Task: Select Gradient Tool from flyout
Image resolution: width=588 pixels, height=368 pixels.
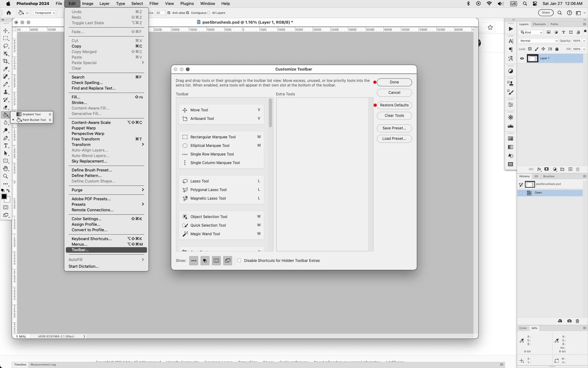Action: click(x=31, y=114)
